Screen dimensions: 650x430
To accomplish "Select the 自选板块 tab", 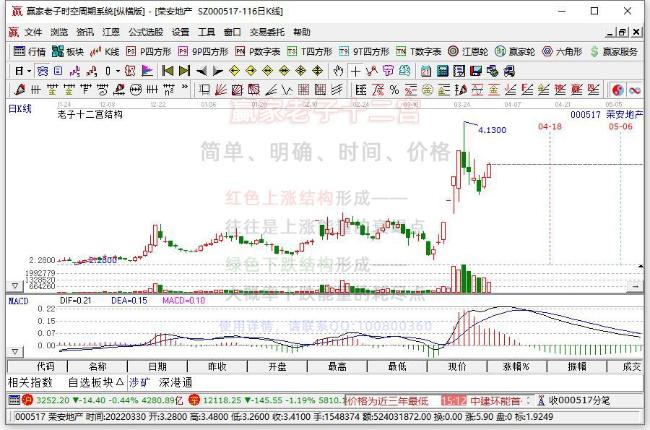I will [x=95, y=382].
